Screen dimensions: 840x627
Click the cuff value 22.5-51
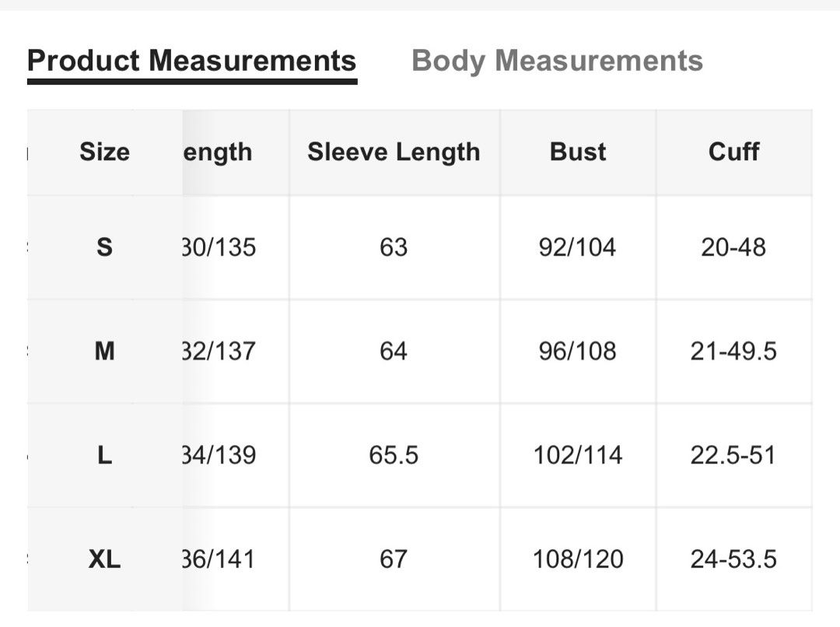pyautogui.click(x=733, y=455)
